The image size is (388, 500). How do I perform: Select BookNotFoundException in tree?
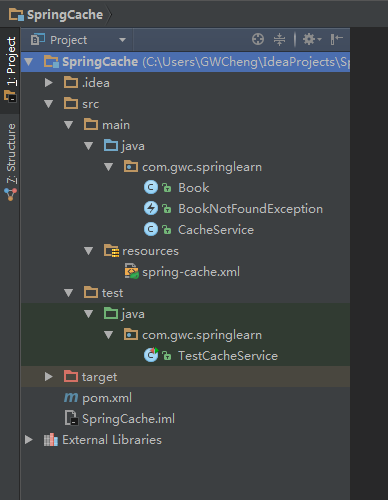pyautogui.click(x=250, y=209)
